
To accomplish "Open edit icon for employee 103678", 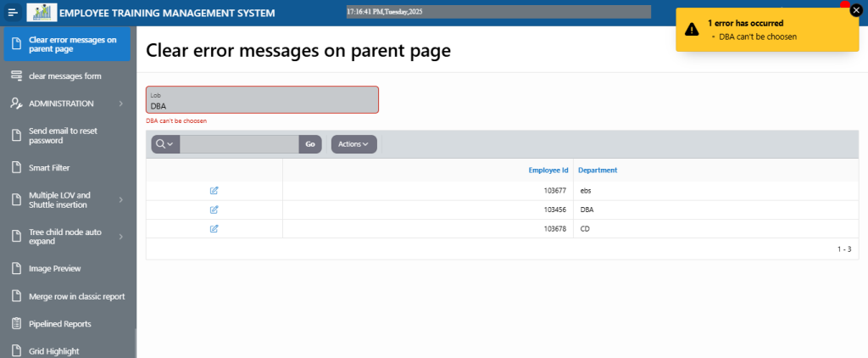I will [x=214, y=229].
